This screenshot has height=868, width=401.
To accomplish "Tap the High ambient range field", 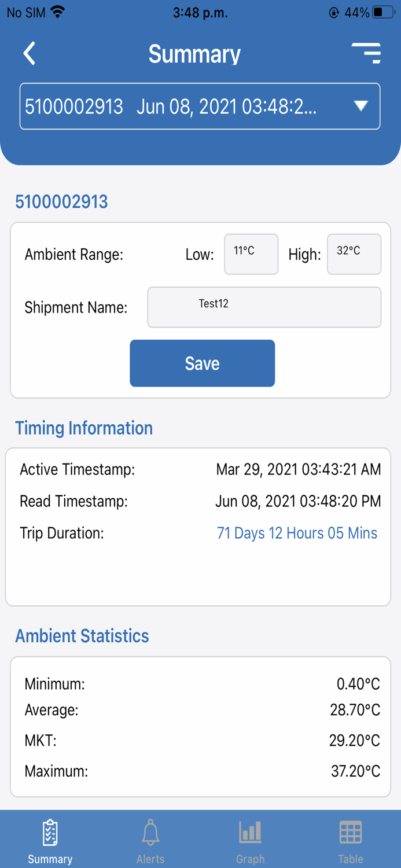I will coord(354,254).
